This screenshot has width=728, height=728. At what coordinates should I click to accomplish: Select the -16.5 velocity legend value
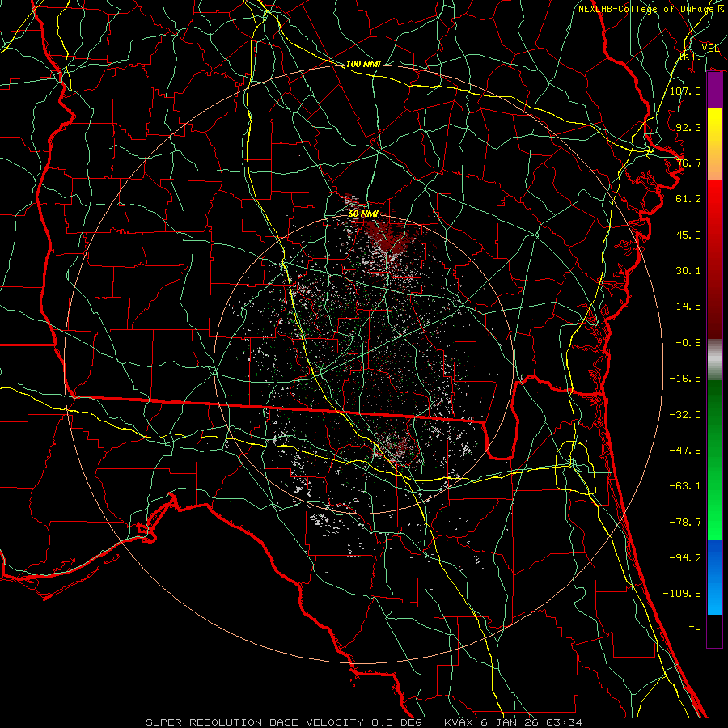pyautogui.click(x=685, y=379)
